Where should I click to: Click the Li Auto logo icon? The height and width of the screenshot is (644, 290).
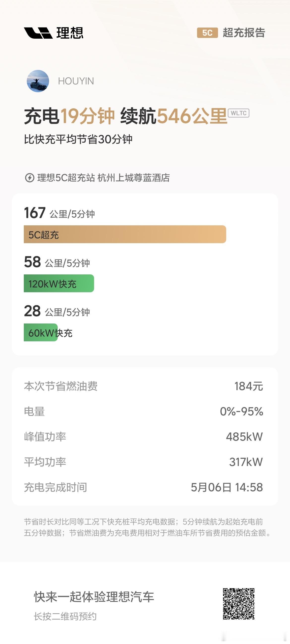pos(38,33)
